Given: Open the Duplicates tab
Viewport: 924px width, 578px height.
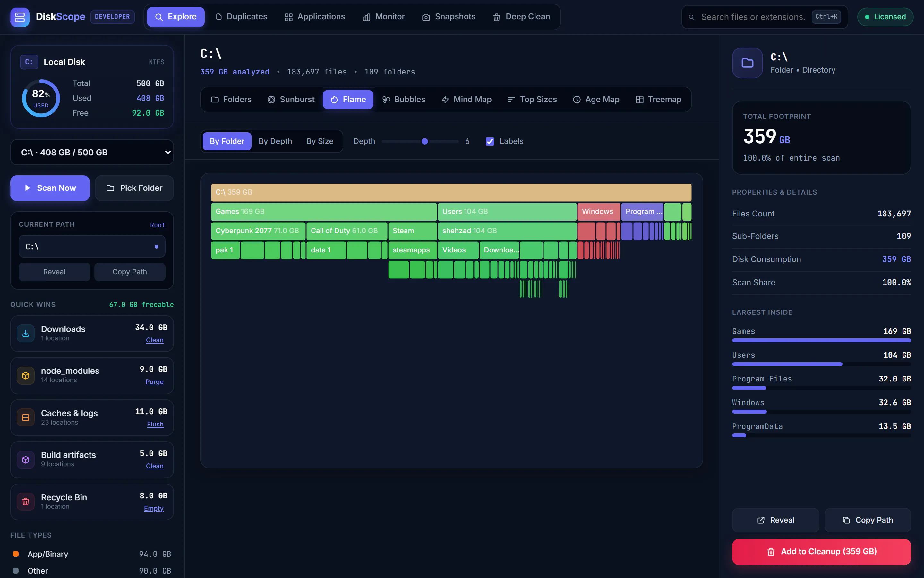Looking at the screenshot, I should (241, 17).
